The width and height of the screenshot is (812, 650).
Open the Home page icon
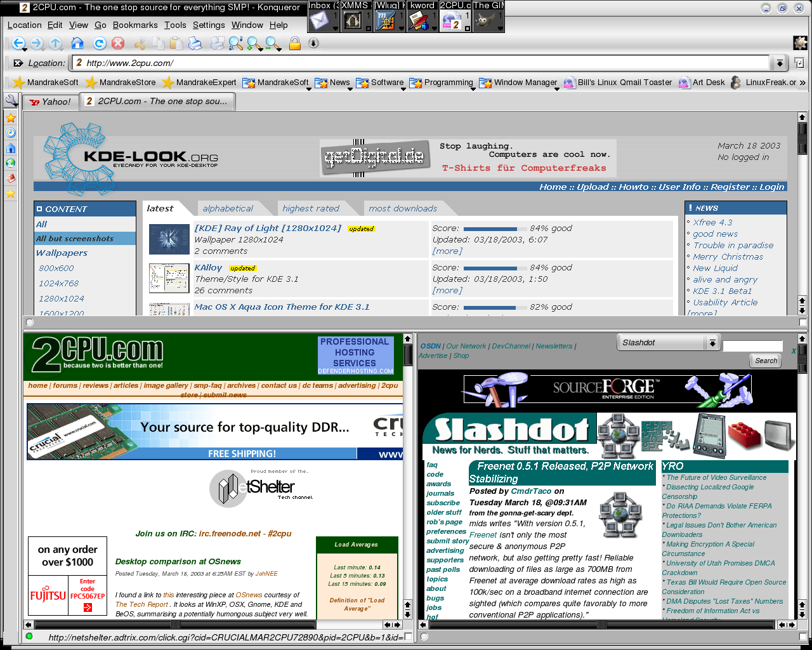77,43
